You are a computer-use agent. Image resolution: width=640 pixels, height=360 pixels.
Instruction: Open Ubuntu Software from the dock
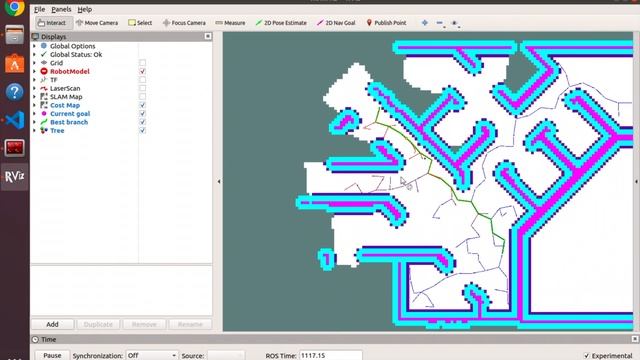tap(14, 64)
